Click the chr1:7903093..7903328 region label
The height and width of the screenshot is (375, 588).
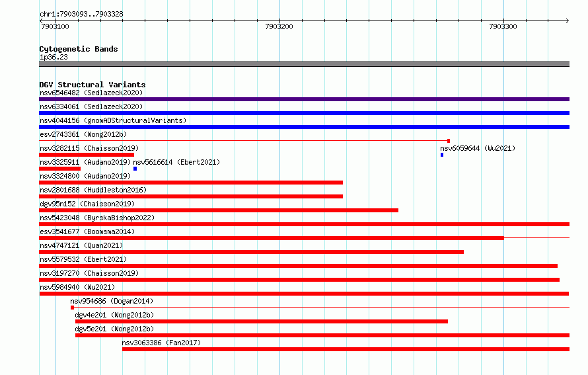click(x=81, y=14)
